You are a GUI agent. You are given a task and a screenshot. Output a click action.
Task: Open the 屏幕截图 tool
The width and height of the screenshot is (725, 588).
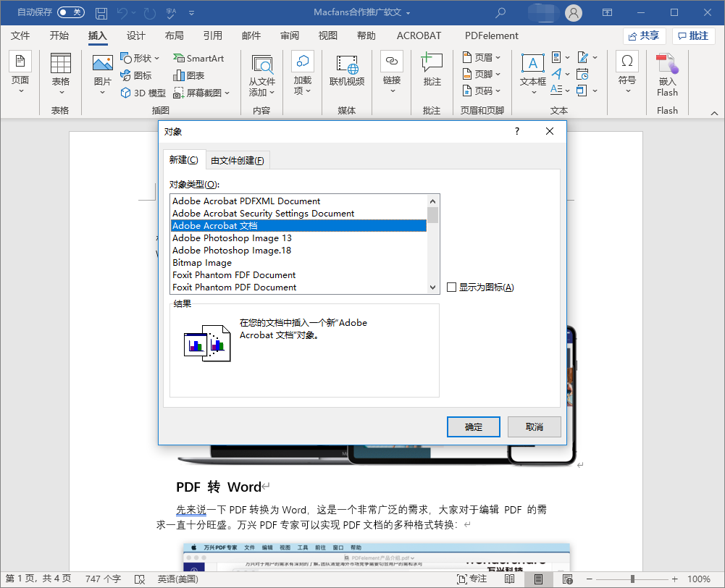coord(201,94)
